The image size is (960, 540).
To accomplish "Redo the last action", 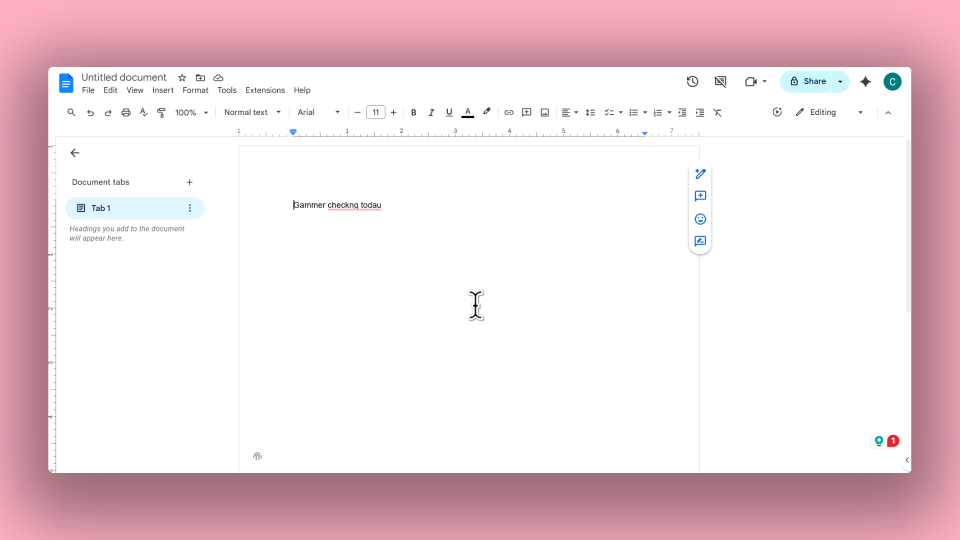I will click(108, 113).
